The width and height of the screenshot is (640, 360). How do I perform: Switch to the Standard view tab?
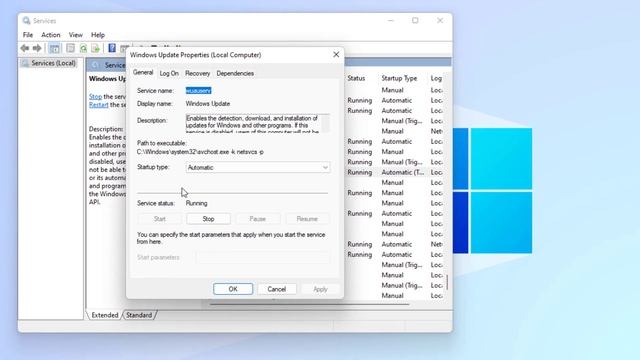[x=139, y=315]
